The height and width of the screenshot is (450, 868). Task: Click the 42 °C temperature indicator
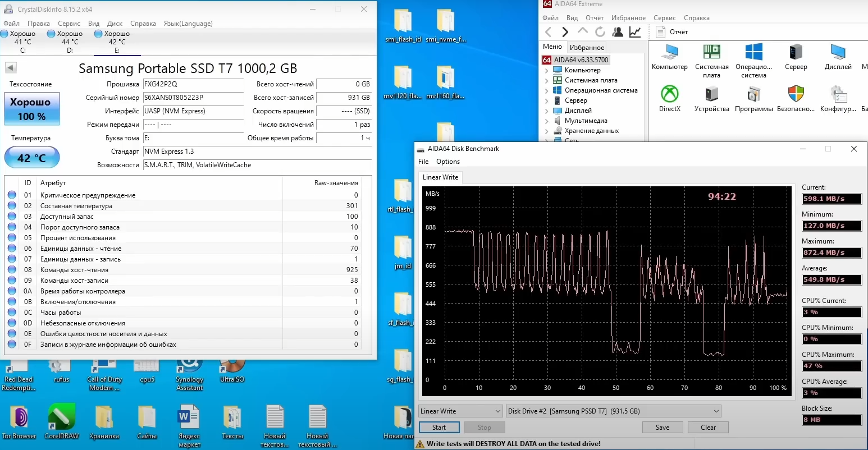click(31, 158)
